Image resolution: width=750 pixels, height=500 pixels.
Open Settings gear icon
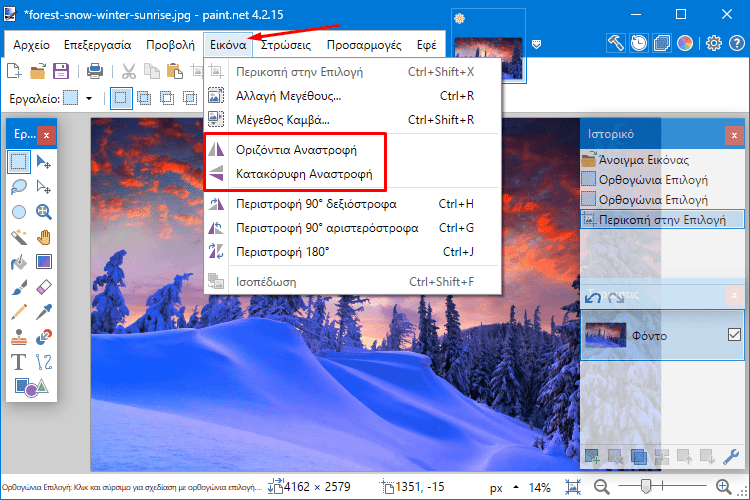tap(714, 43)
